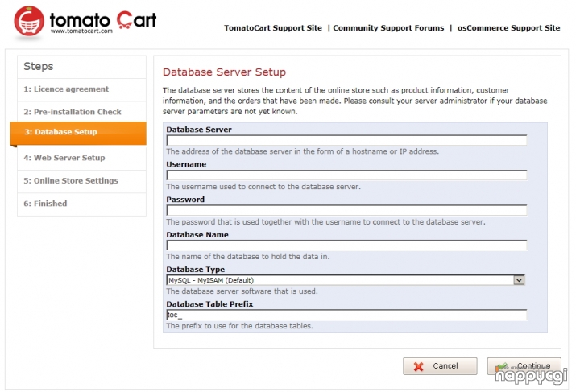Viewport: 576px width, 392px height.
Task: Click the TomatoCart logo icon
Action: click(x=29, y=21)
